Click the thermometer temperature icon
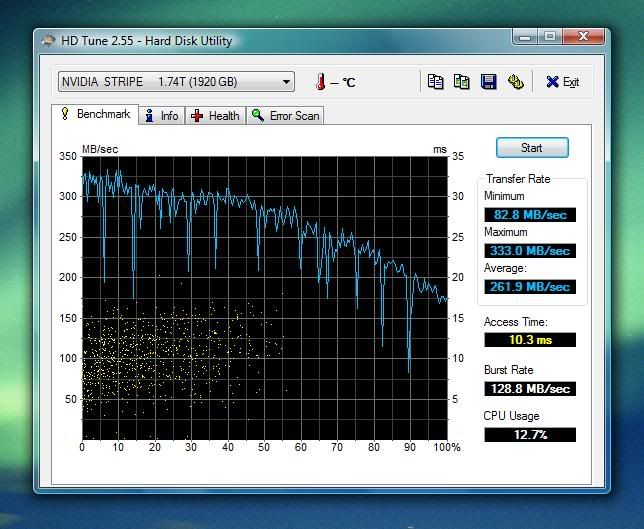Image resolution: width=644 pixels, height=529 pixels. pos(320,82)
